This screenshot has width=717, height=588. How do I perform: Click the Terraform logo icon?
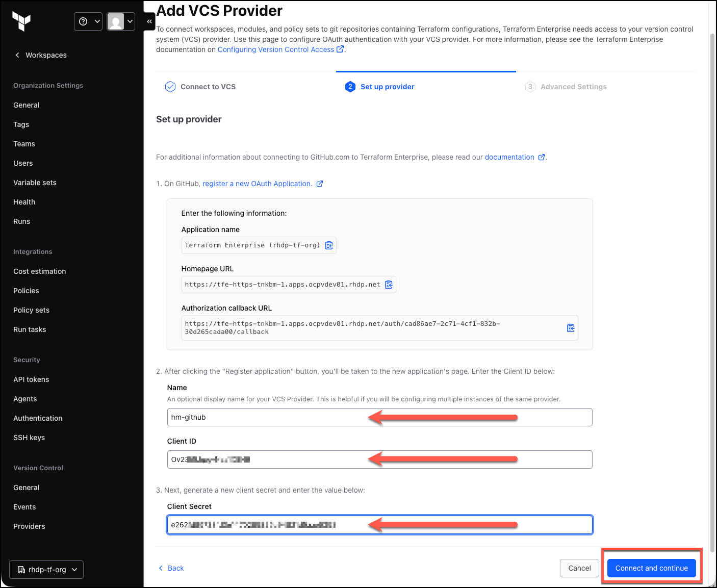coord(21,21)
